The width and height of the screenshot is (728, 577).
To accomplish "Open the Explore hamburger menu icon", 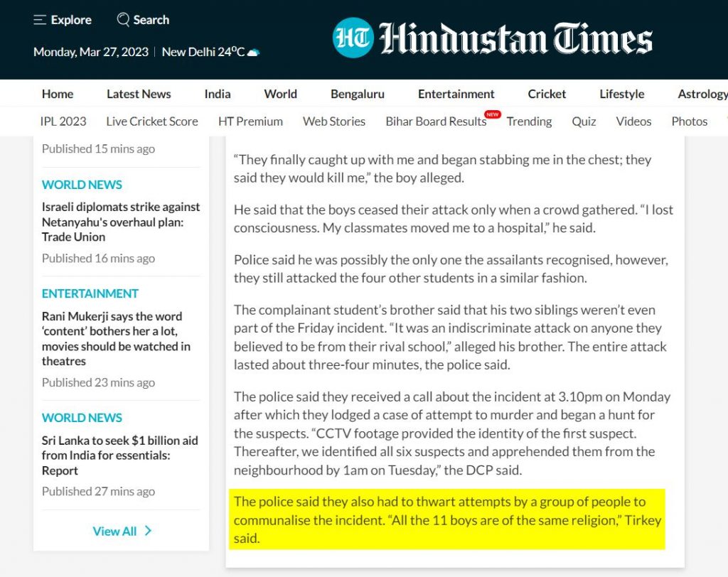I will click(x=40, y=20).
